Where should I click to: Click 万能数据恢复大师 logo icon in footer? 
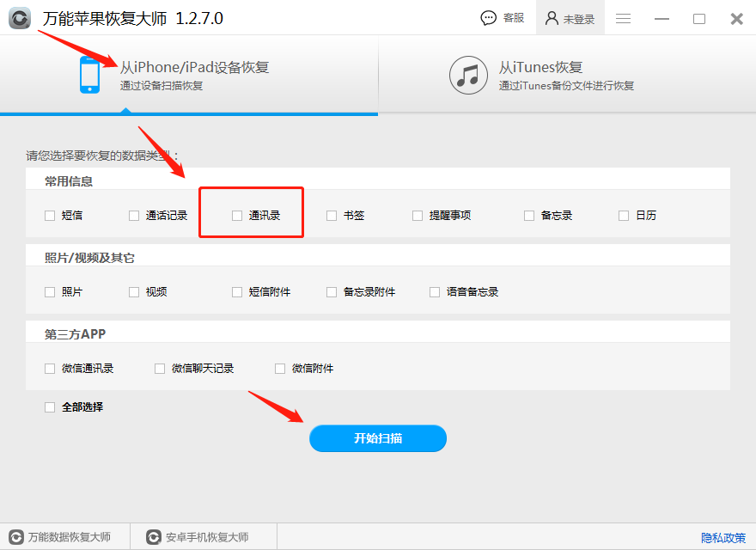point(16,537)
